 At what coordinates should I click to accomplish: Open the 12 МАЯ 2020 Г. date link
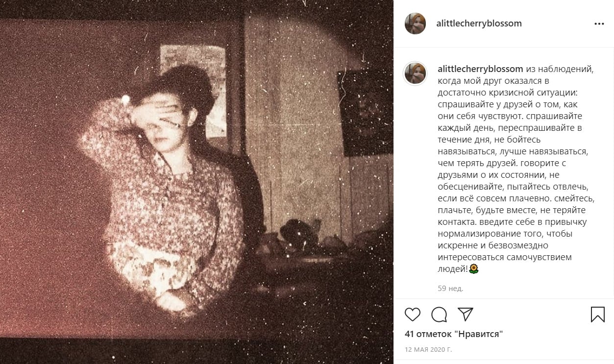[x=428, y=350]
